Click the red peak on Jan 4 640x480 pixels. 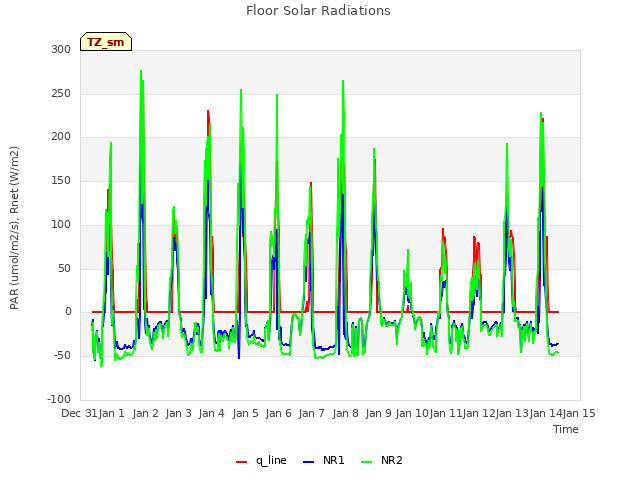208,111
